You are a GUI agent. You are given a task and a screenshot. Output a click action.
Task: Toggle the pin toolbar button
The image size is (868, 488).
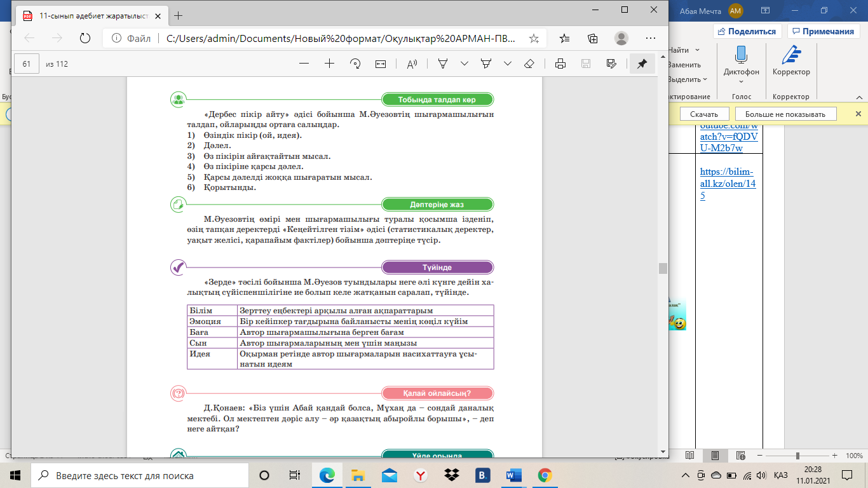coord(642,64)
